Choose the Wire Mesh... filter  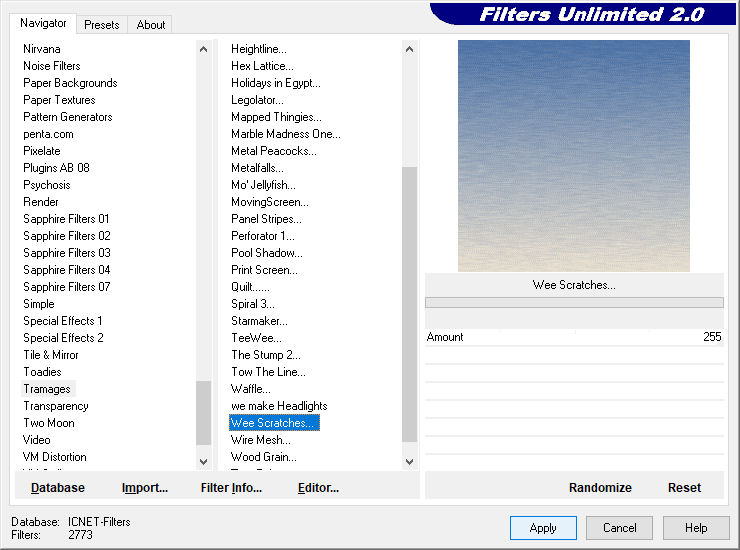(x=261, y=440)
